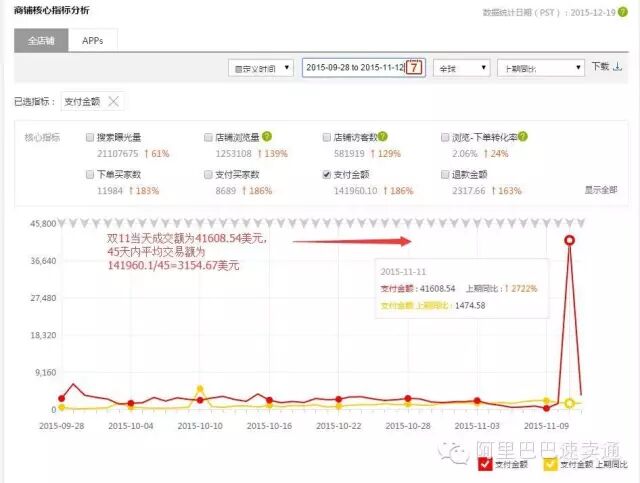This screenshot has width=640, height=483.
Task: Click the 8689 paying buyers value
Action: click(226, 191)
